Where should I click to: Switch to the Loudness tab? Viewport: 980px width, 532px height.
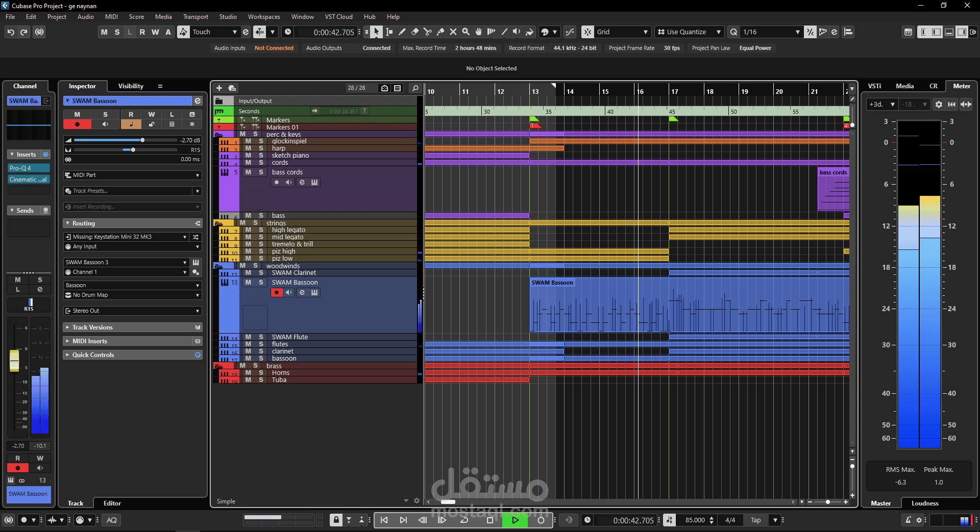tap(925, 503)
